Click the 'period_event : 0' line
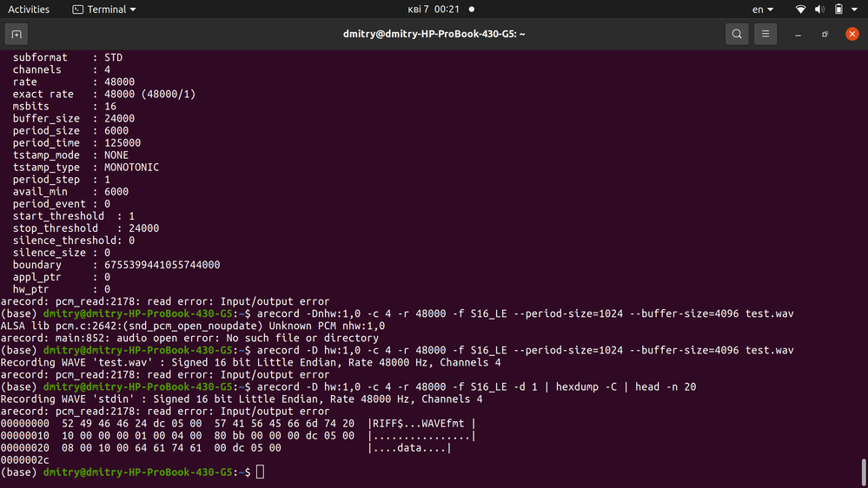Screen dimensions: 868x488 (62, 203)
